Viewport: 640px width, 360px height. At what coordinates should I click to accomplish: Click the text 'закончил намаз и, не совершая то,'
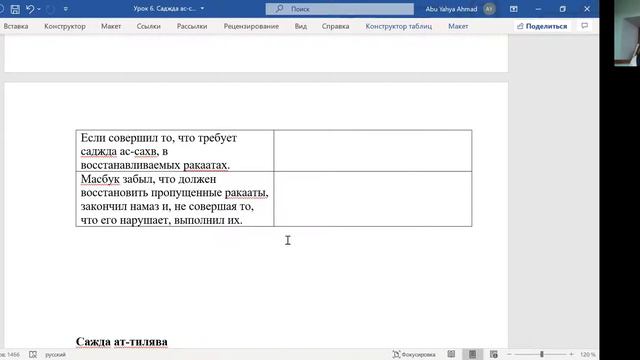pos(167,207)
